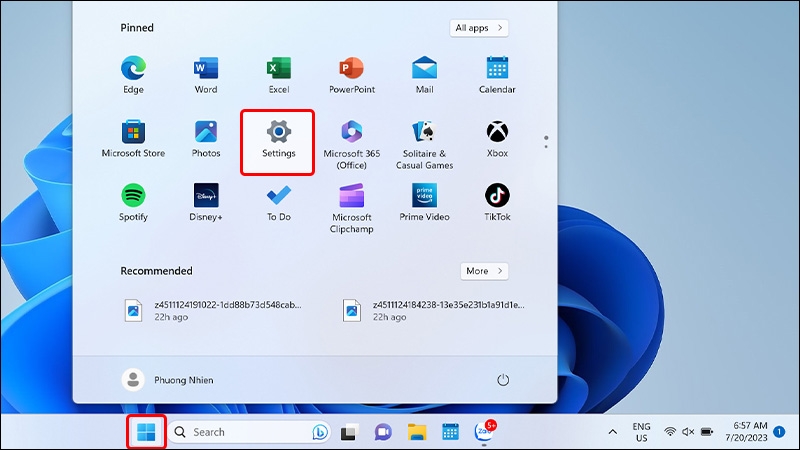
Task: Open the Phuong Nhien user account menu
Action: coord(168,380)
